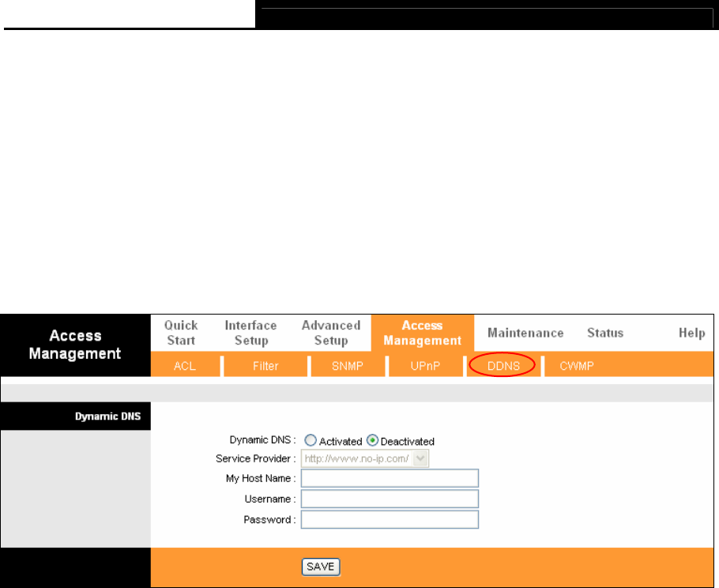The height and width of the screenshot is (588, 719).
Task: Click into the Password field
Action: (390, 520)
